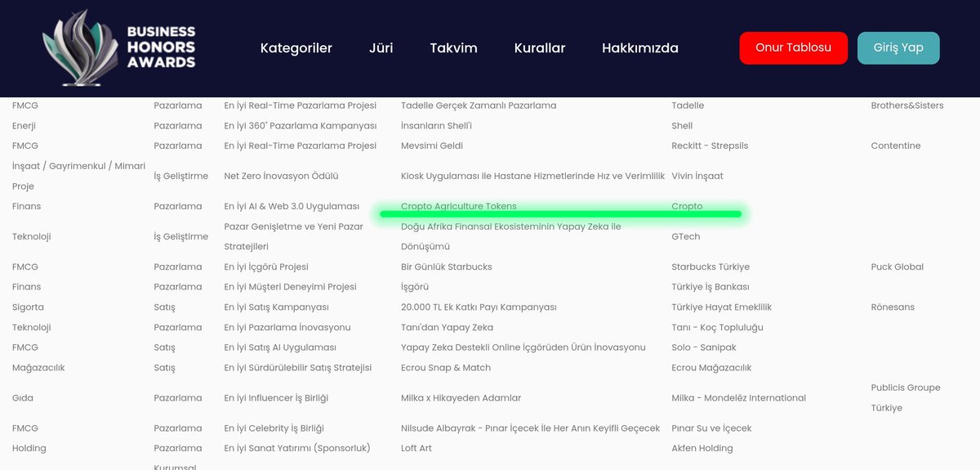Click Tanı - Koç Topluluğu company

717,327
